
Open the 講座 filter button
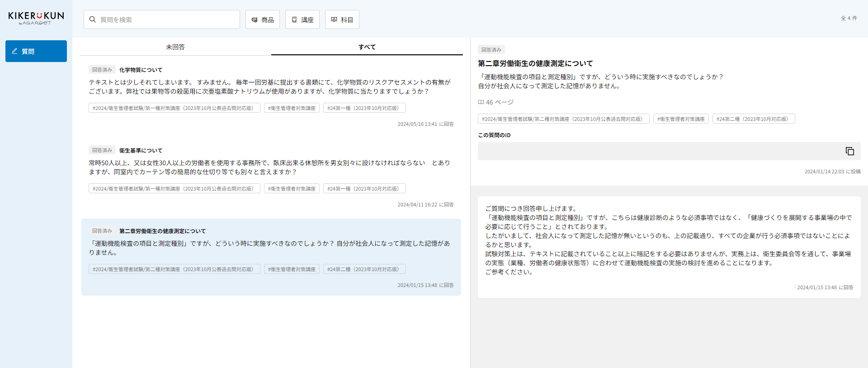[x=302, y=19]
